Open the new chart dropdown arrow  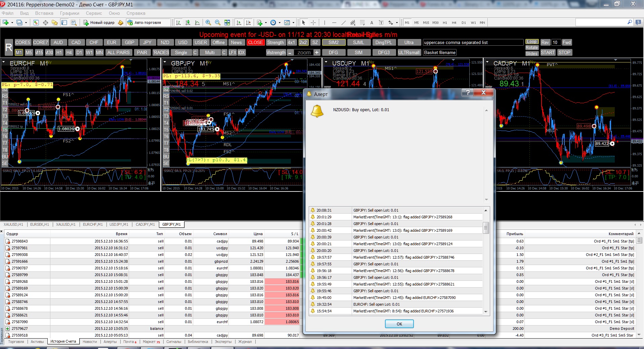pyautogui.click(x=12, y=23)
